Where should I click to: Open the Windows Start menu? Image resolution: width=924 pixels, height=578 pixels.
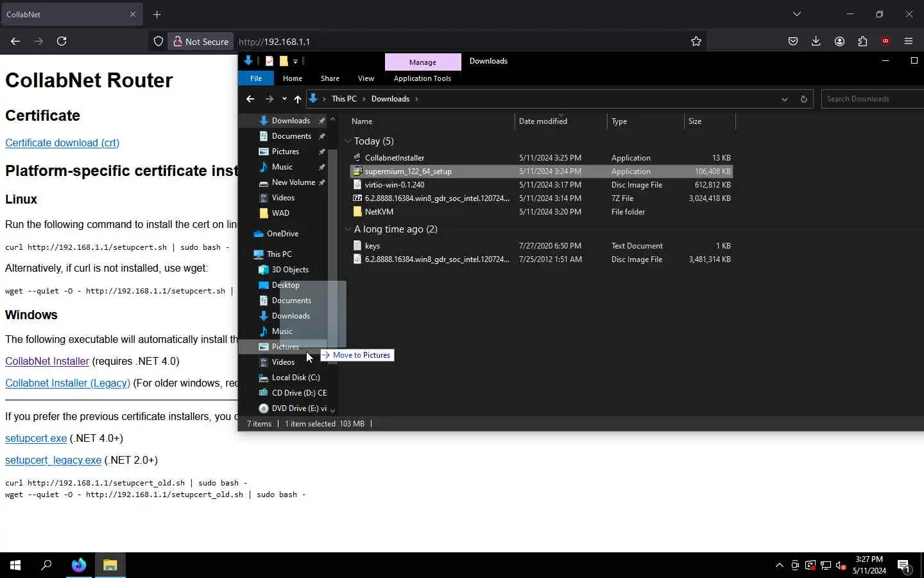point(15,565)
